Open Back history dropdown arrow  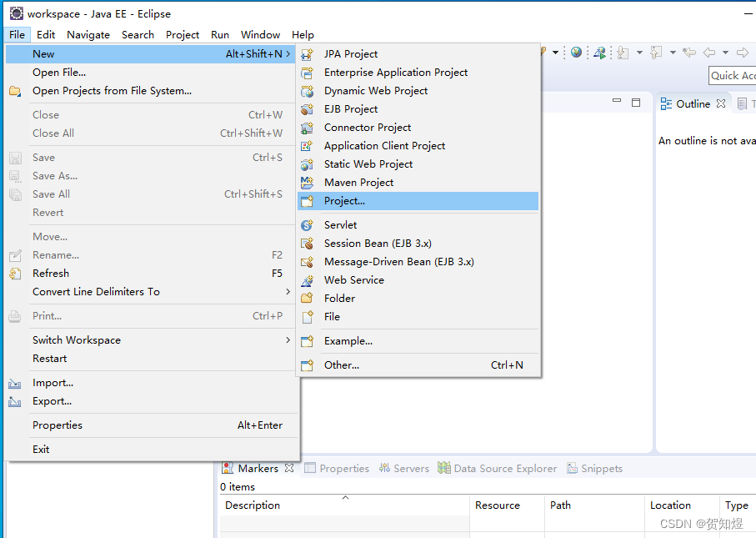click(x=725, y=52)
